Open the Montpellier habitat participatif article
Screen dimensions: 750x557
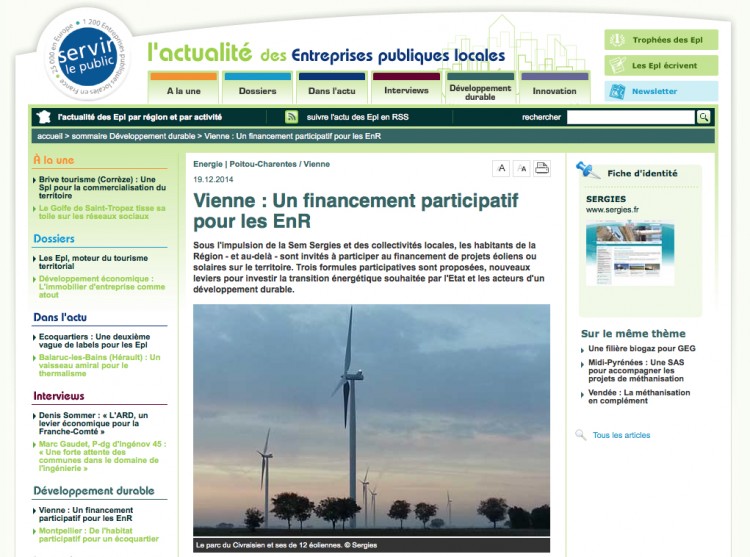click(x=99, y=535)
